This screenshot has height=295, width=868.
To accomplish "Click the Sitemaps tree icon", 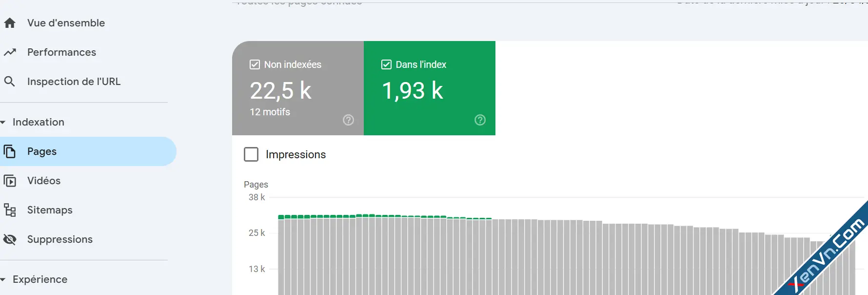I will (10, 210).
